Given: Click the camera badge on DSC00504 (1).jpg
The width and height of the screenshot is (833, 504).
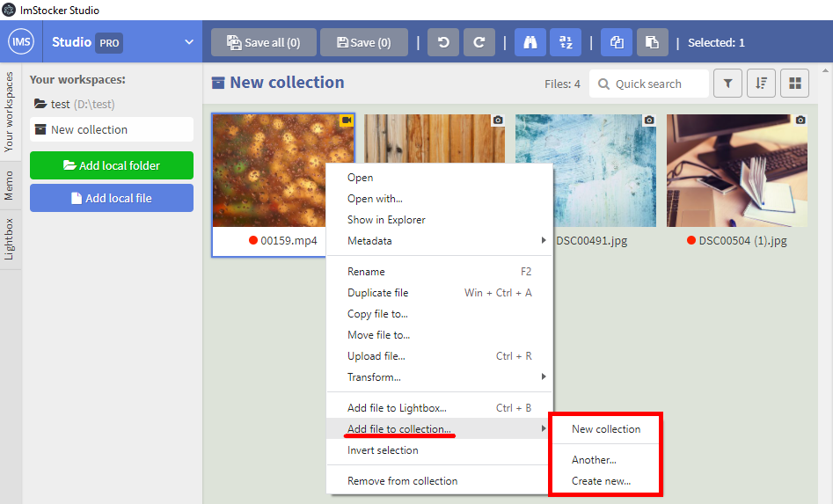Looking at the screenshot, I should click(800, 121).
